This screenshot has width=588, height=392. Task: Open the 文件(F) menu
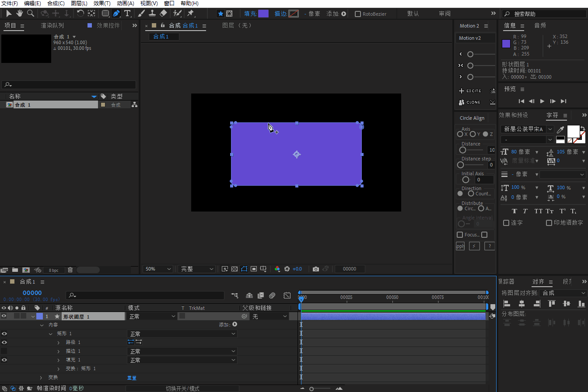pyautogui.click(x=10, y=3)
